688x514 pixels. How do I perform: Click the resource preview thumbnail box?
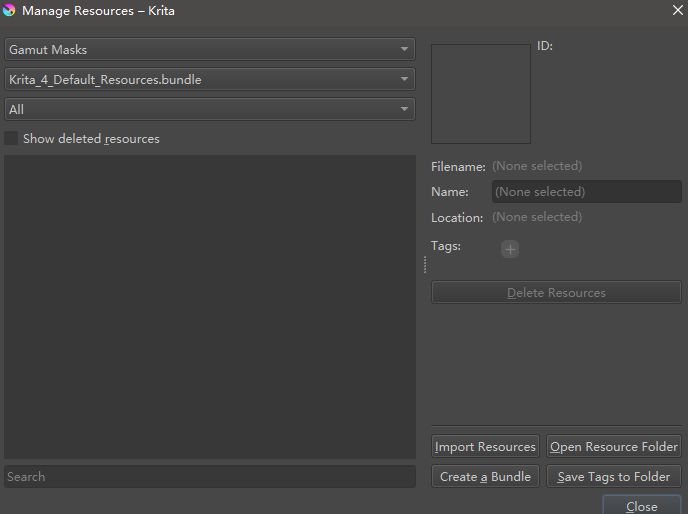[x=481, y=93]
